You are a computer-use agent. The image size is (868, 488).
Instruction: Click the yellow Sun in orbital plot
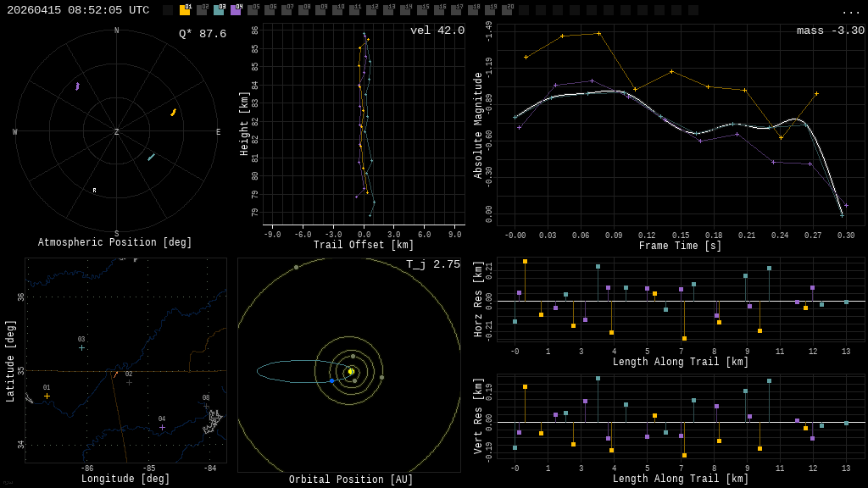pyautogui.click(x=350, y=371)
